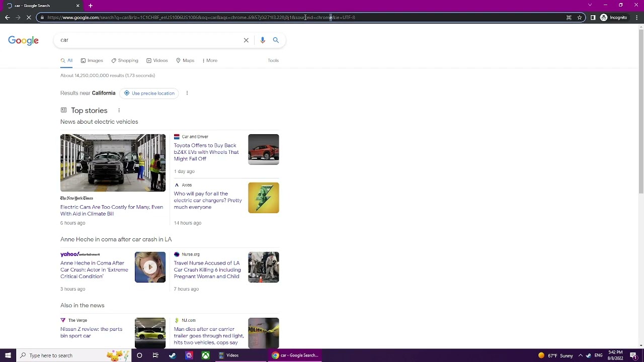This screenshot has width=644, height=362.
Task: Click the browser back arrow
Action: pyautogui.click(x=7, y=18)
